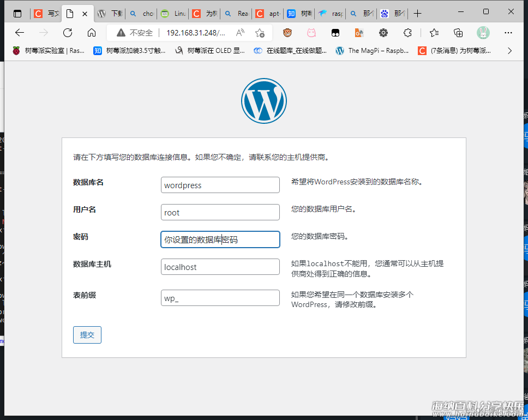Go back to the previous page
Viewport: 528px width, 420px height.
pos(20,33)
